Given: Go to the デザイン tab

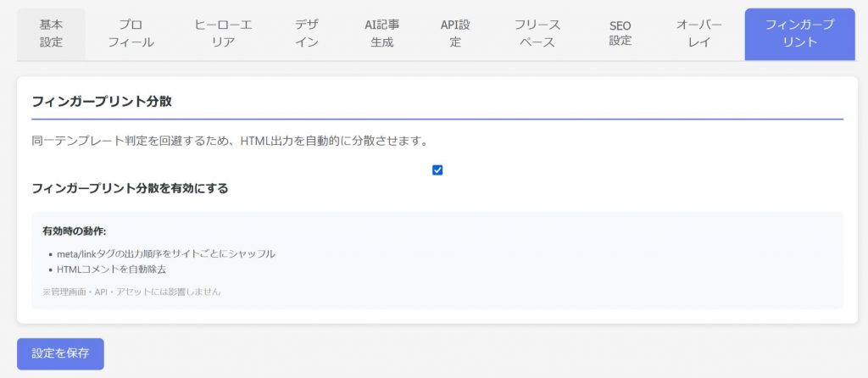Looking at the screenshot, I should coord(307,34).
